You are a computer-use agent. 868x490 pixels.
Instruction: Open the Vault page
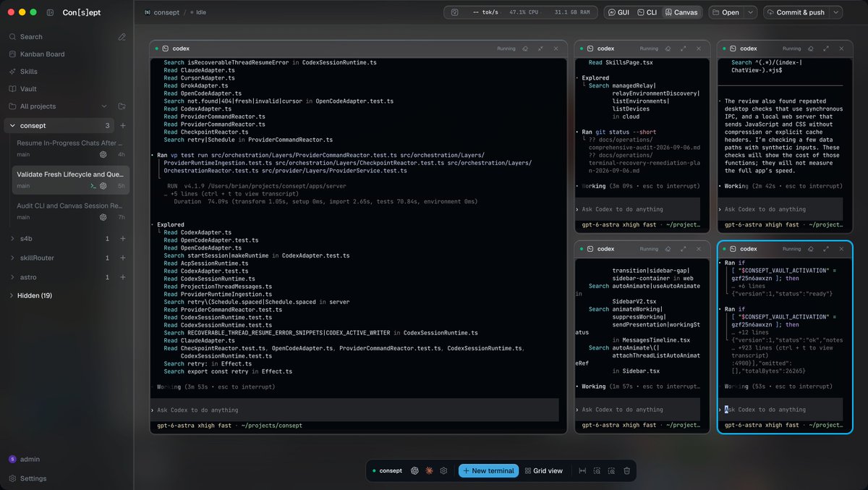point(28,89)
